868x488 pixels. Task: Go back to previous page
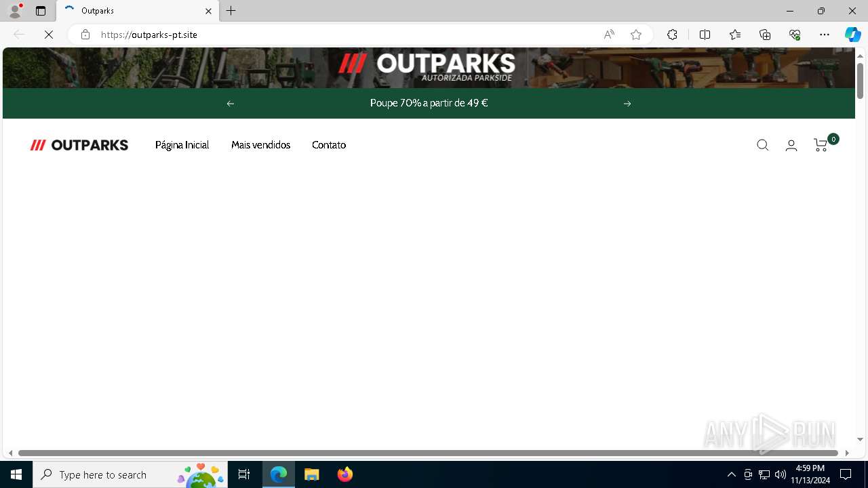point(19,35)
